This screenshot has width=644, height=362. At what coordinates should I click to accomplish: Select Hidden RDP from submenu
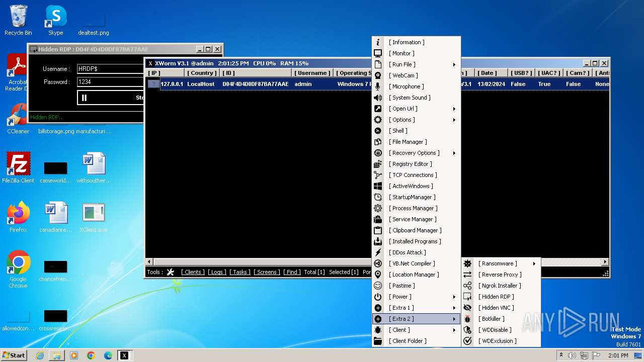click(501, 297)
